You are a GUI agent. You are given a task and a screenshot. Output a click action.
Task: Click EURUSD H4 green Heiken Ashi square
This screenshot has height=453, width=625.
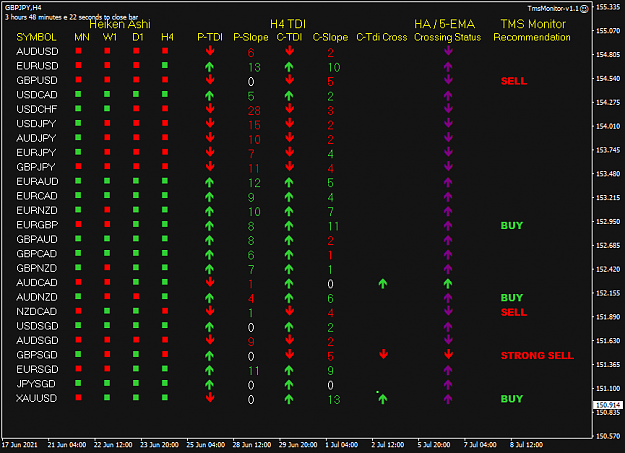pos(165,65)
